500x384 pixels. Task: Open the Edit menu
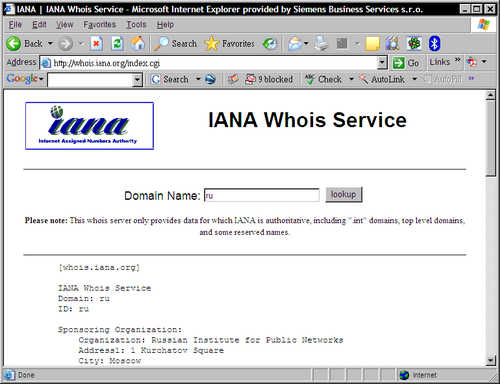(x=39, y=25)
